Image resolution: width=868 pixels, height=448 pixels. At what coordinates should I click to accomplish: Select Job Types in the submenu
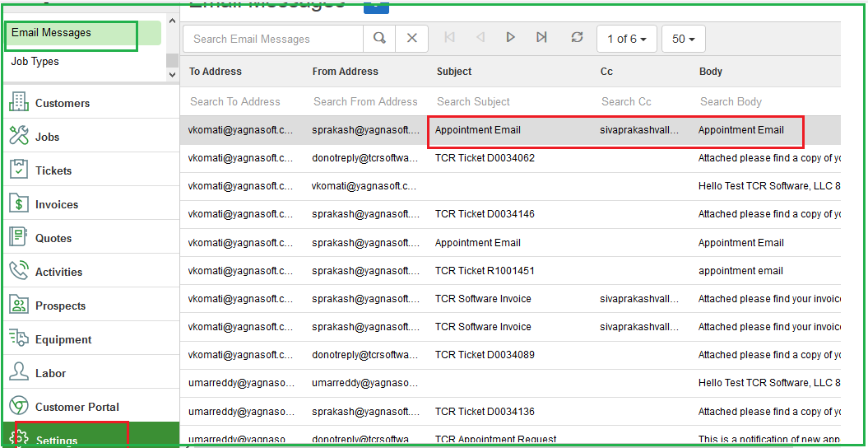tap(35, 62)
